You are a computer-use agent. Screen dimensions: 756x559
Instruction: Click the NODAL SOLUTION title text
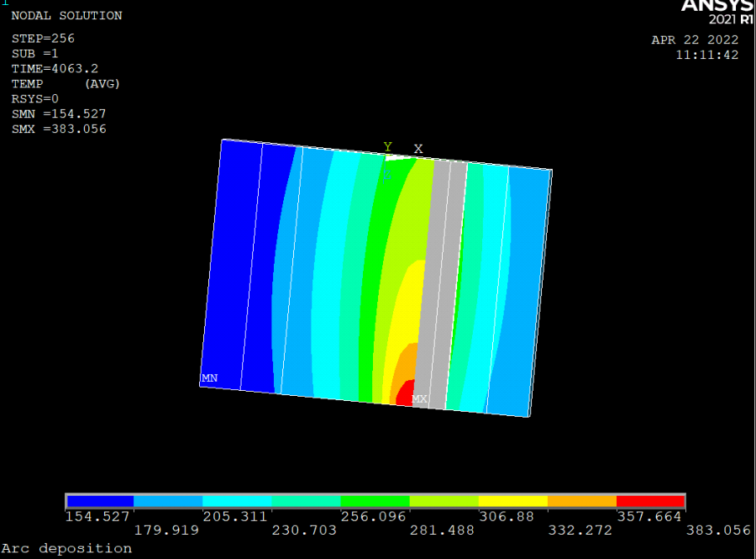[x=66, y=16]
